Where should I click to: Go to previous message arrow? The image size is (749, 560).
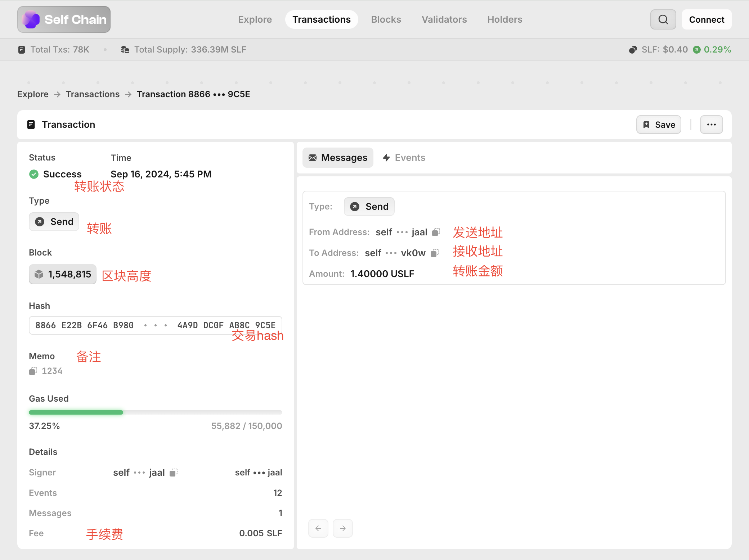318,528
